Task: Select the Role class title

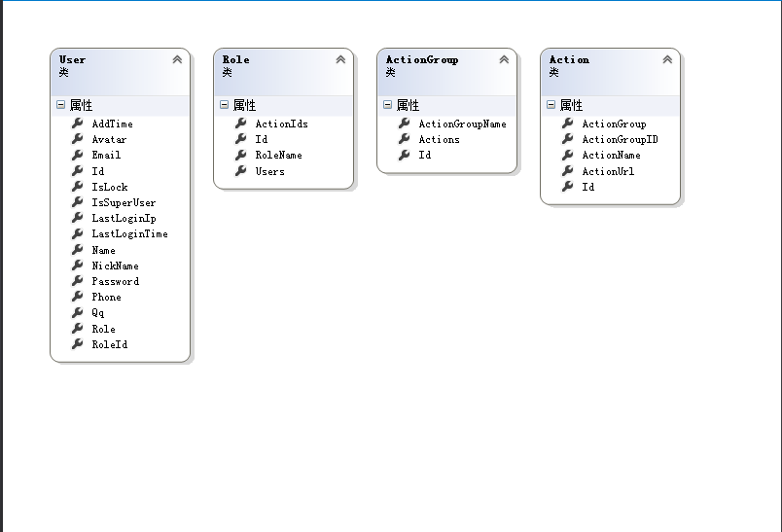Action: [236, 60]
